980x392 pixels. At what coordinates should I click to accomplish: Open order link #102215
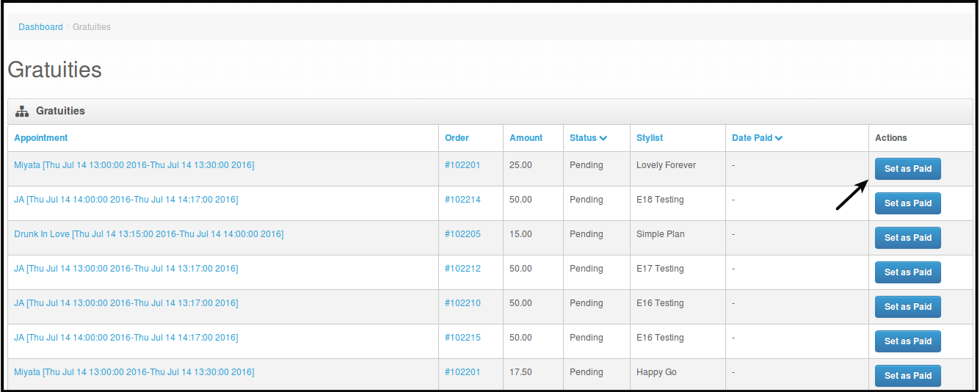(x=462, y=338)
